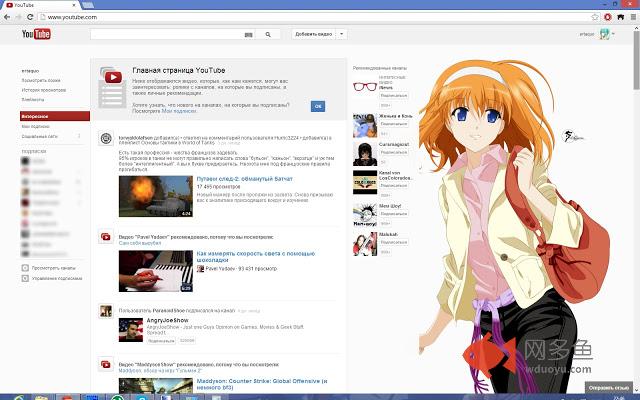Open the AngryJoeShow channel title
The width and height of the screenshot is (640, 400).
[167, 320]
